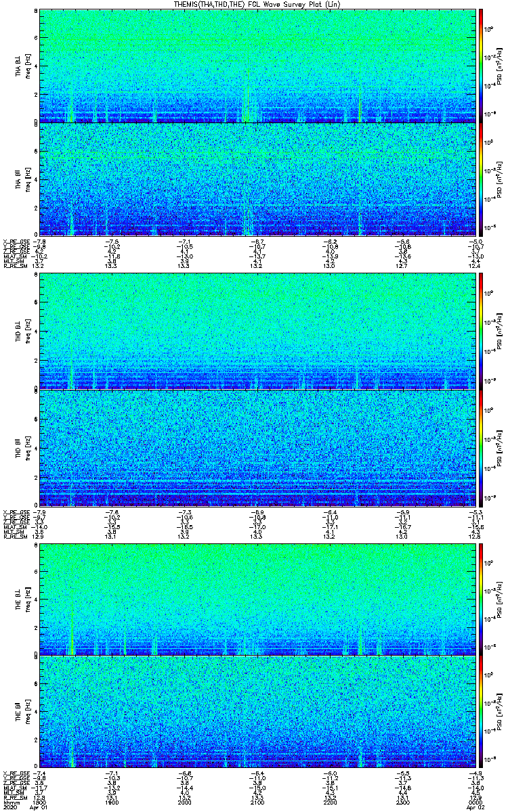This screenshot has height=812, width=508.
Task: Click the PSD [nT²/Hz] label beside THA B⊥
Action: pos(499,66)
